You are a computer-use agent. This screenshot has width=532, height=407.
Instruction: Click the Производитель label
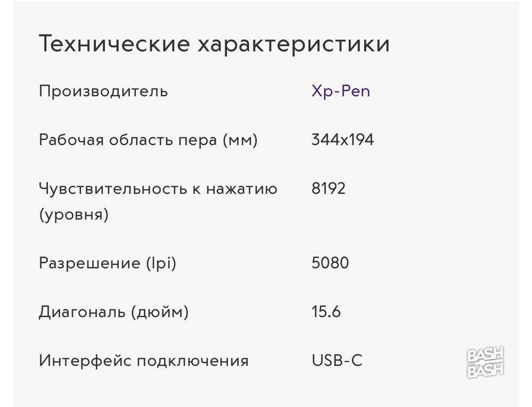tap(103, 91)
